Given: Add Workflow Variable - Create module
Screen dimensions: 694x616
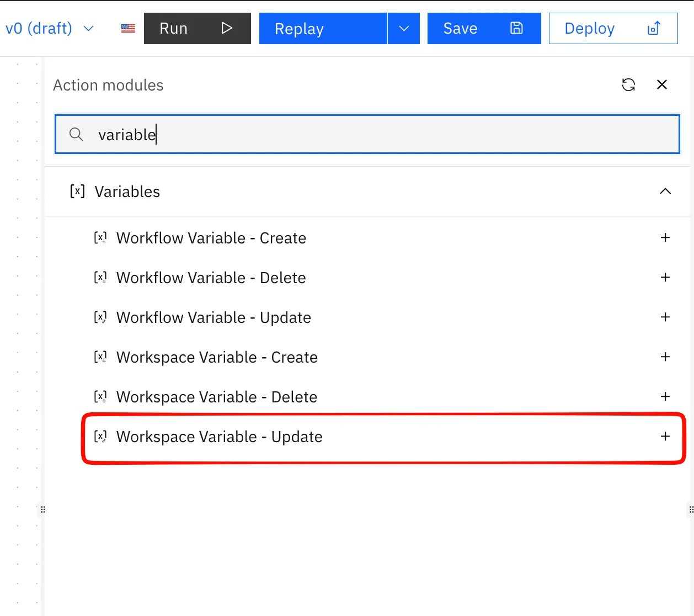Looking at the screenshot, I should (665, 237).
